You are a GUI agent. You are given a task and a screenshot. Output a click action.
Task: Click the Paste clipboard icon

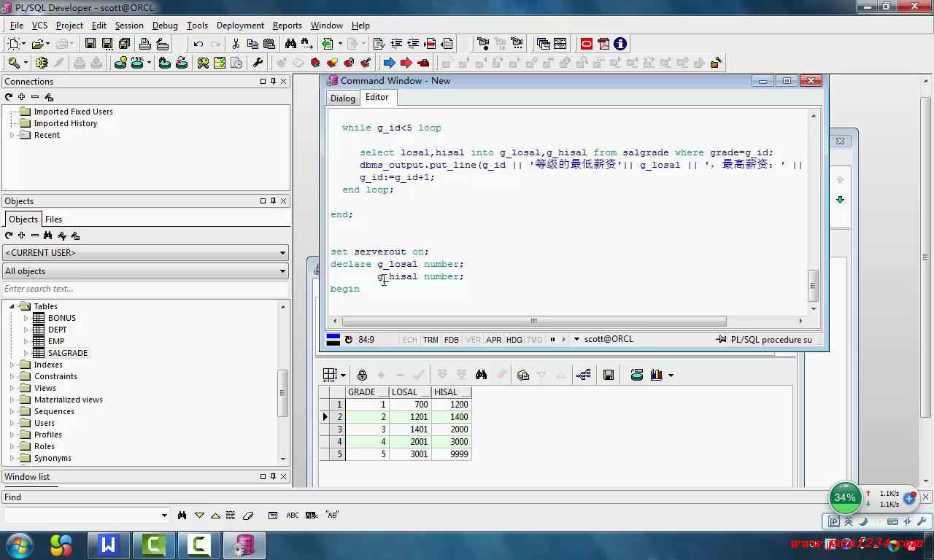coord(269,44)
